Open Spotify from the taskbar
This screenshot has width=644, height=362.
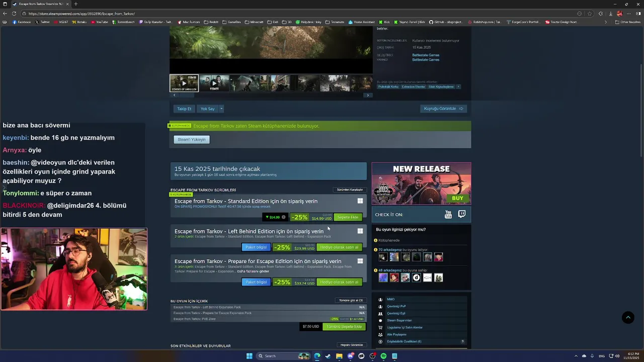pyautogui.click(x=383, y=356)
